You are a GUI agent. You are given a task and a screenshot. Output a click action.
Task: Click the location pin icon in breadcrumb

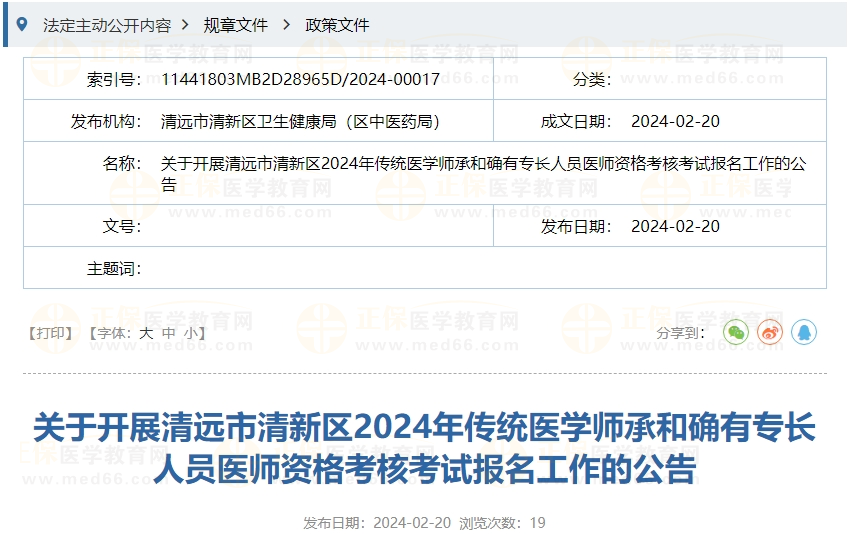click(x=22, y=24)
